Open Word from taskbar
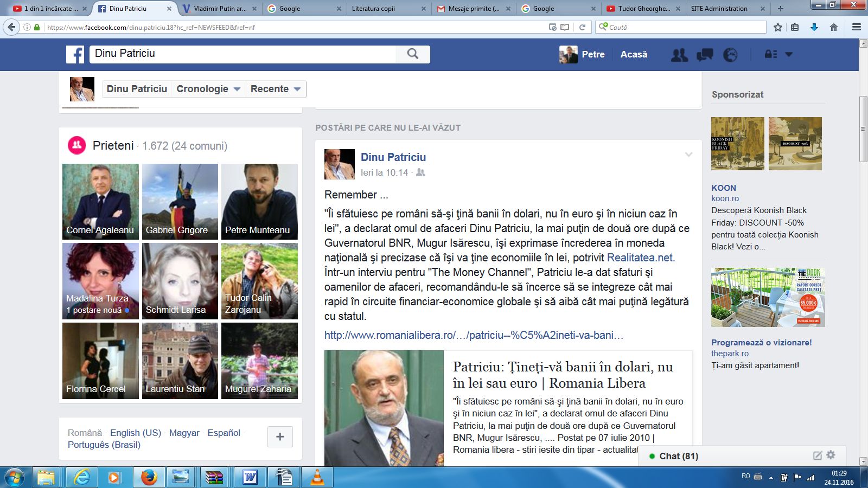 click(x=250, y=478)
